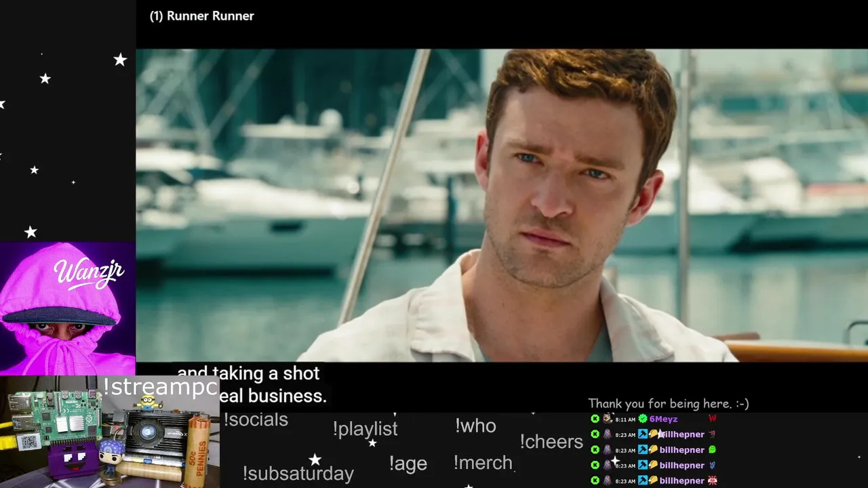Click the blue creature emote after billhepner

coord(712,465)
